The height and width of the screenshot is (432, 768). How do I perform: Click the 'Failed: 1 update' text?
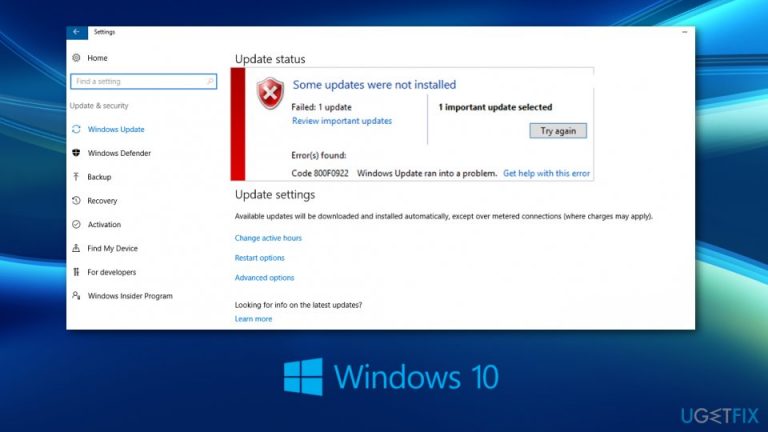321,107
